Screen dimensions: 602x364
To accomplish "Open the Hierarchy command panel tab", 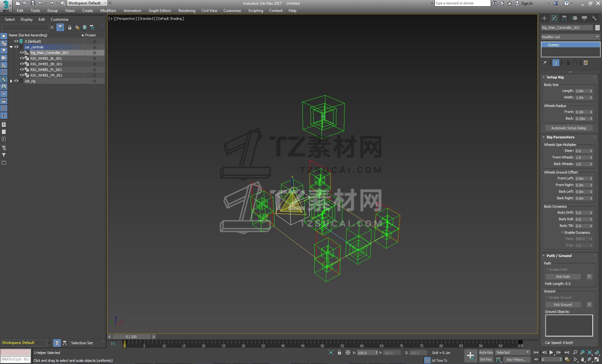I will tap(564, 18).
